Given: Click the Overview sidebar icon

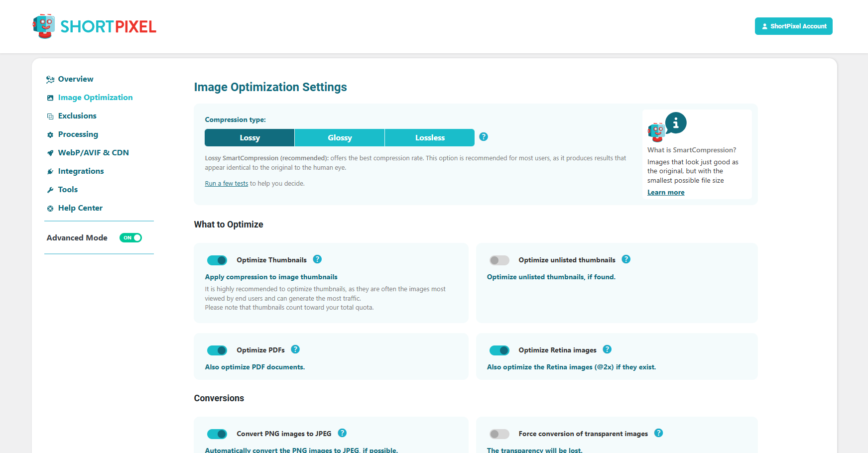Looking at the screenshot, I should coord(50,80).
